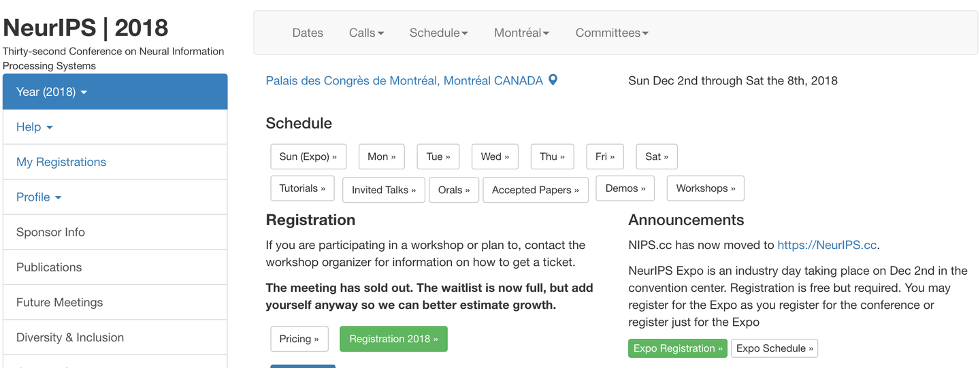Screen dimensions: 980x368
Task: Show the Accepted Papers list
Action: coord(535,190)
